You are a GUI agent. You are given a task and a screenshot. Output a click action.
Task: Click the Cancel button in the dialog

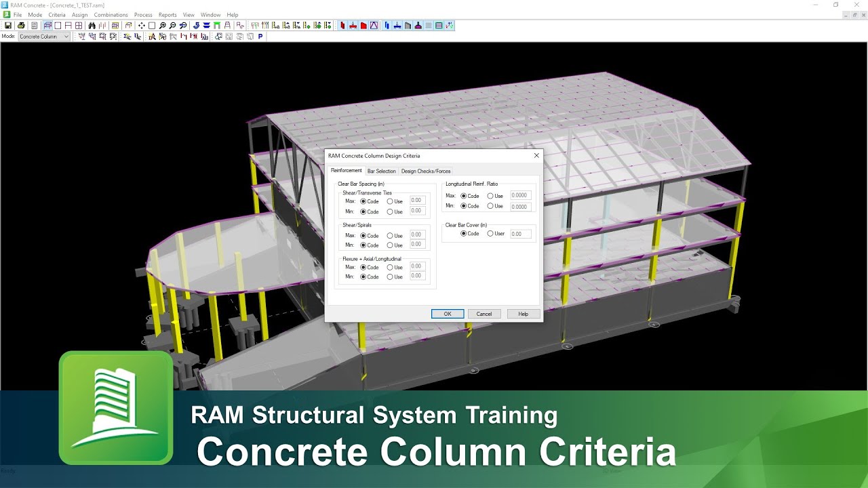(484, 314)
